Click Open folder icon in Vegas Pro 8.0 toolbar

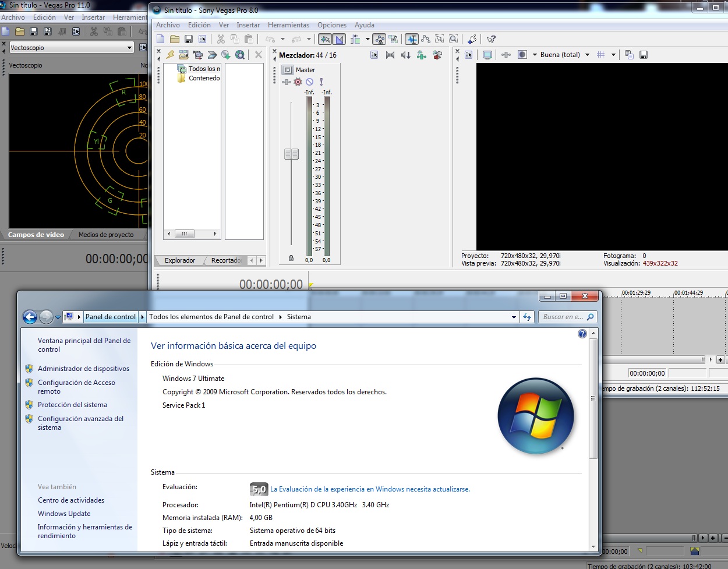pos(175,39)
